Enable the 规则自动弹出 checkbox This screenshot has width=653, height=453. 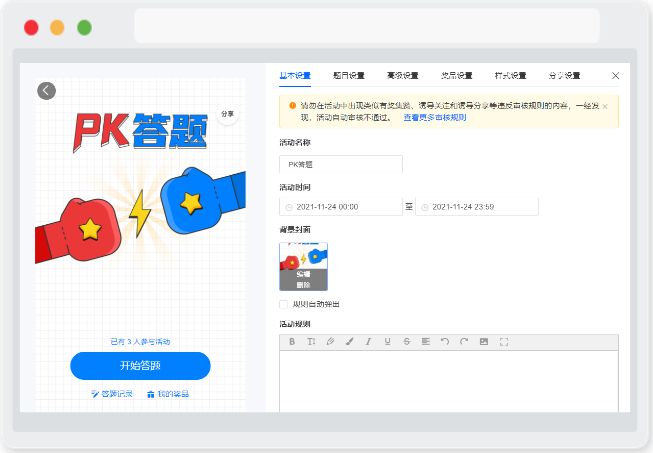click(284, 304)
